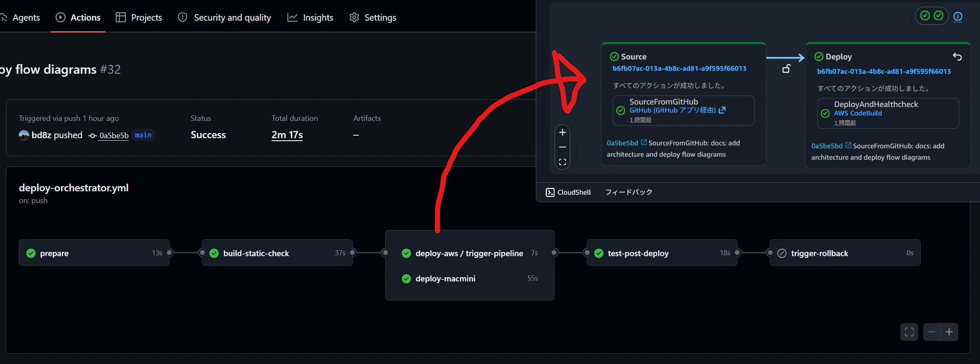This screenshot has height=364, width=980.
Task: Open the Agents tab
Action: pos(20,17)
